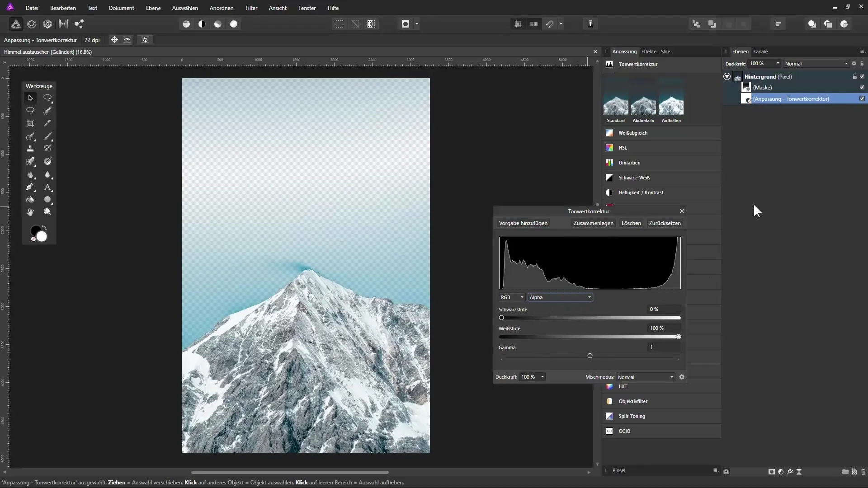This screenshot has width=868, height=488.
Task: Choose the Schwarz-Weiß adjustment
Action: tap(662, 178)
